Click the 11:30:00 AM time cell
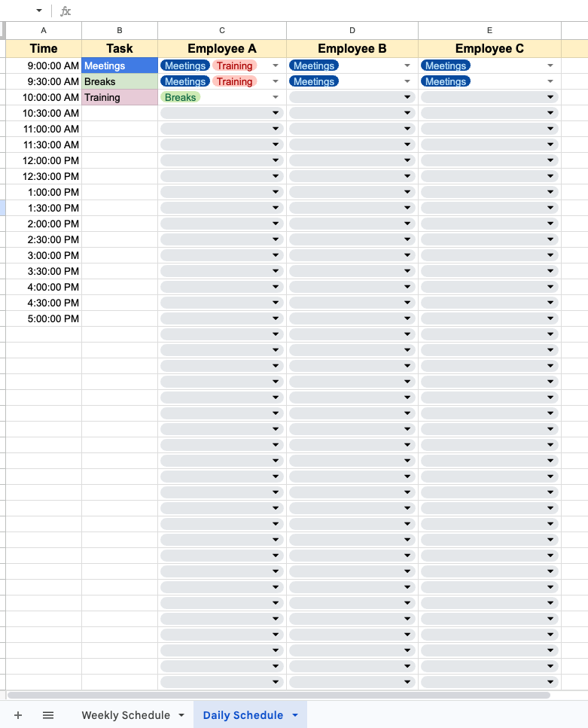 click(x=44, y=145)
